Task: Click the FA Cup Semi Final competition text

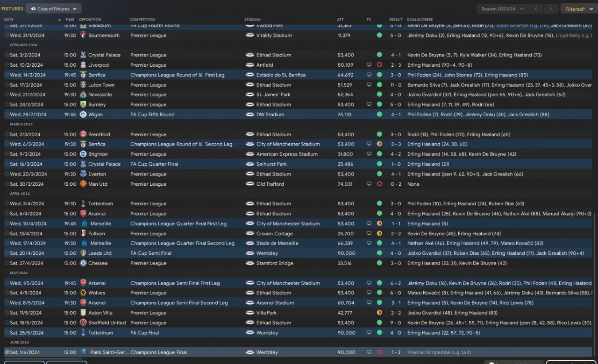Action: (x=151, y=253)
